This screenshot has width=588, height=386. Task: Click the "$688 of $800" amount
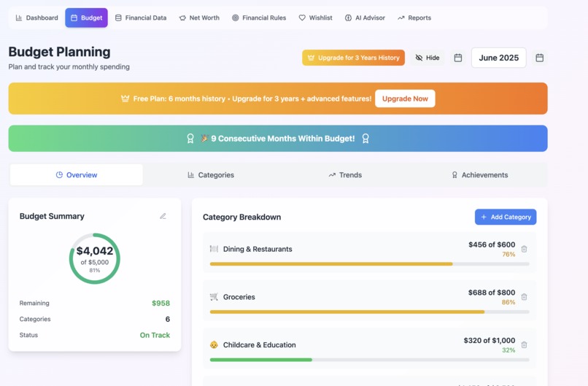(x=492, y=293)
